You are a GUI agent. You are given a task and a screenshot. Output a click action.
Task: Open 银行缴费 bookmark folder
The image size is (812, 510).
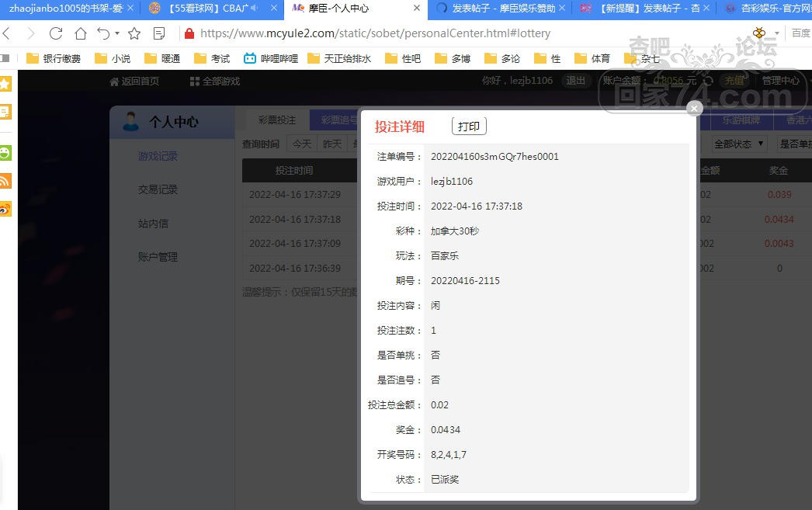(x=54, y=58)
